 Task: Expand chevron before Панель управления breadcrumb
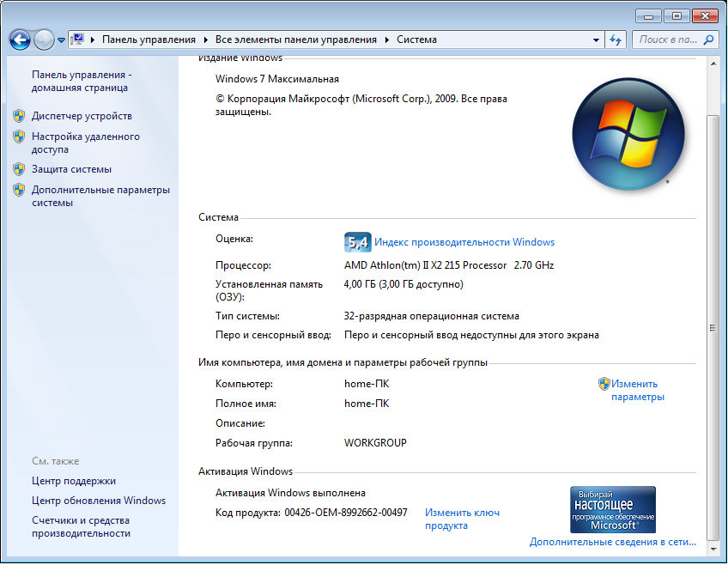(93, 39)
